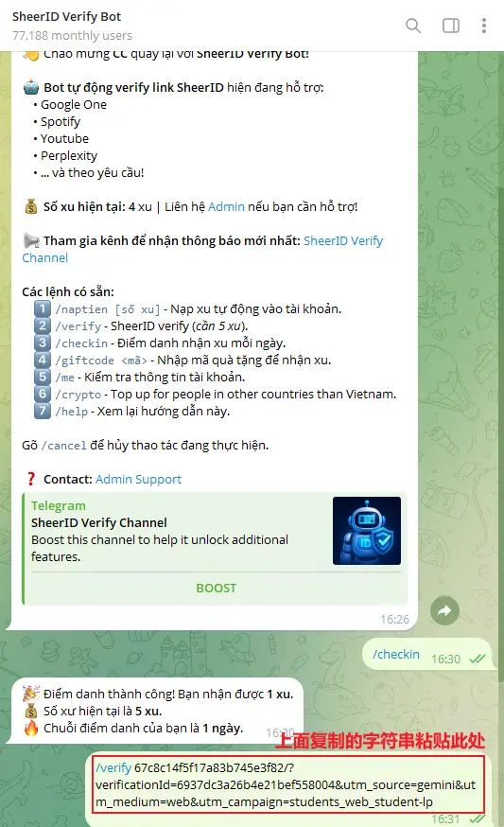Screen dimensions: 504x827
Task: Select the /verify command in list
Action: point(78,326)
